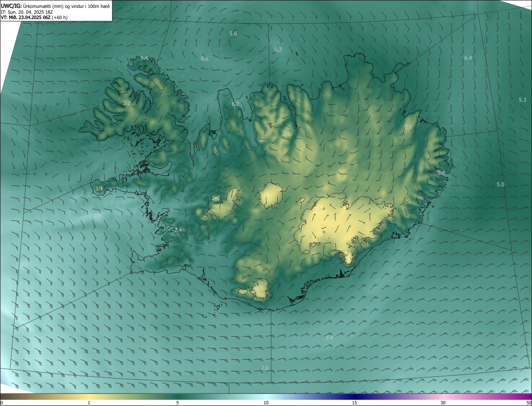This screenshot has width=532, height=406.
Task: Click the '10' tick on the colour scale
Action: [x=266, y=403]
